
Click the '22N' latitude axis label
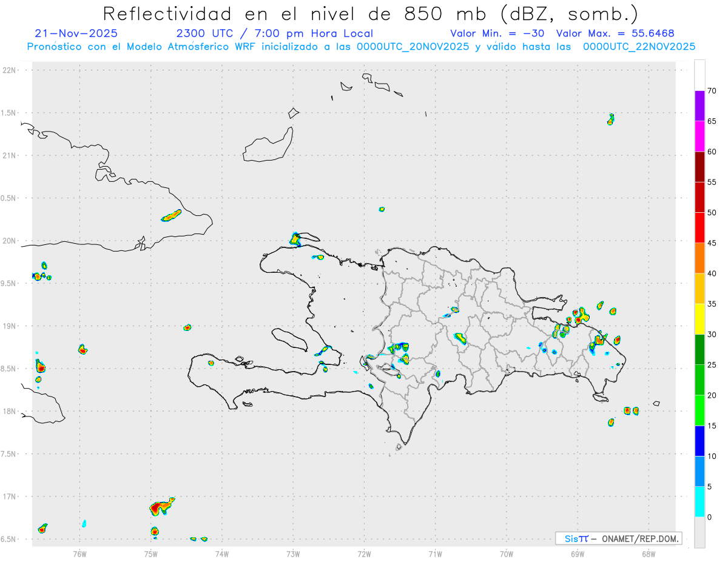tap(9, 70)
